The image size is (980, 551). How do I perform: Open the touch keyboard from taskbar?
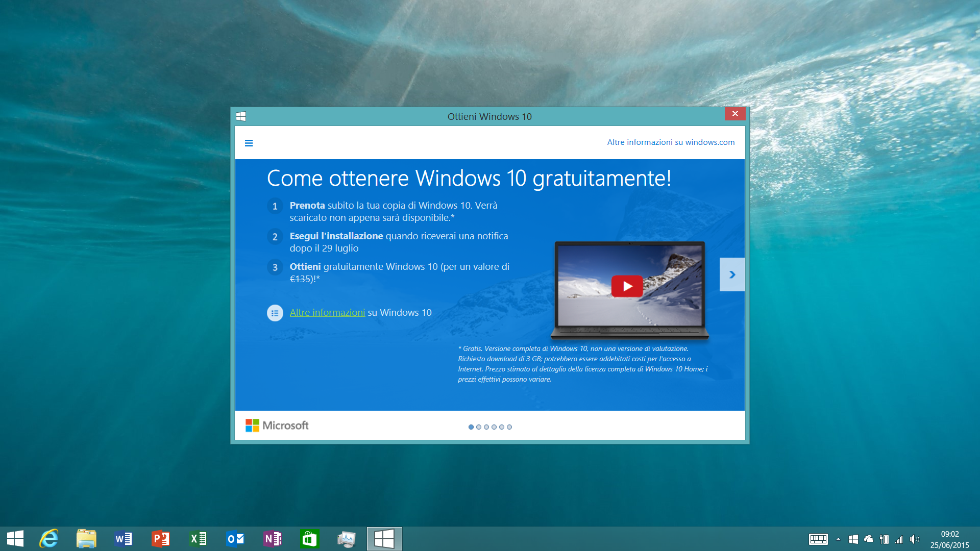coord(818,539)
